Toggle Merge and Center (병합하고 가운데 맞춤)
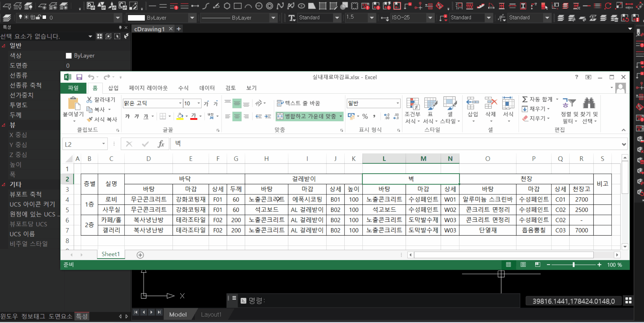Screen dimensions: 644x323 (x=307, y=116)
